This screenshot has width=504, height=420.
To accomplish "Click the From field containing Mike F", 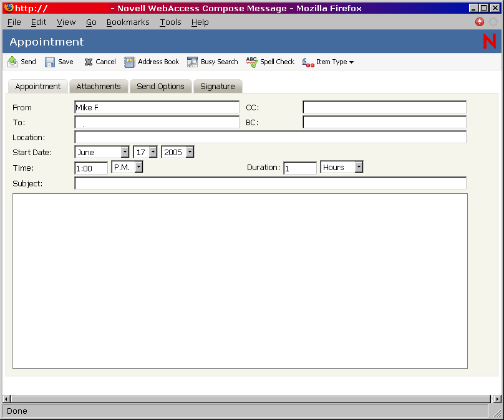I will 157,107.
